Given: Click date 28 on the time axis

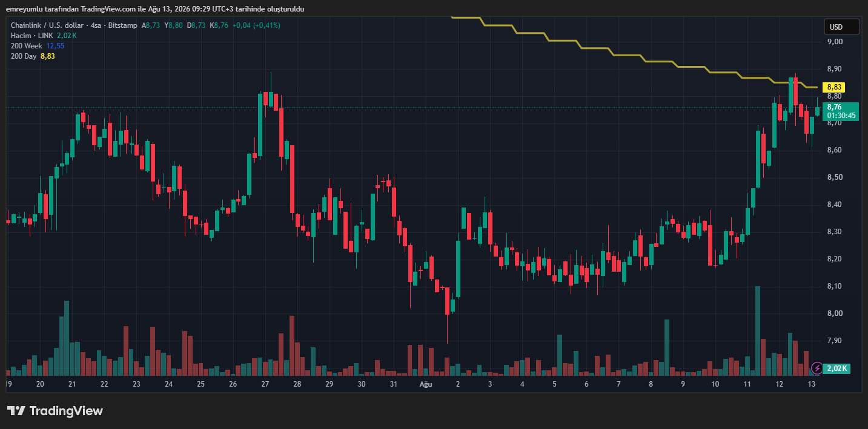Looking at the screenshot, I should click(297, 384).
